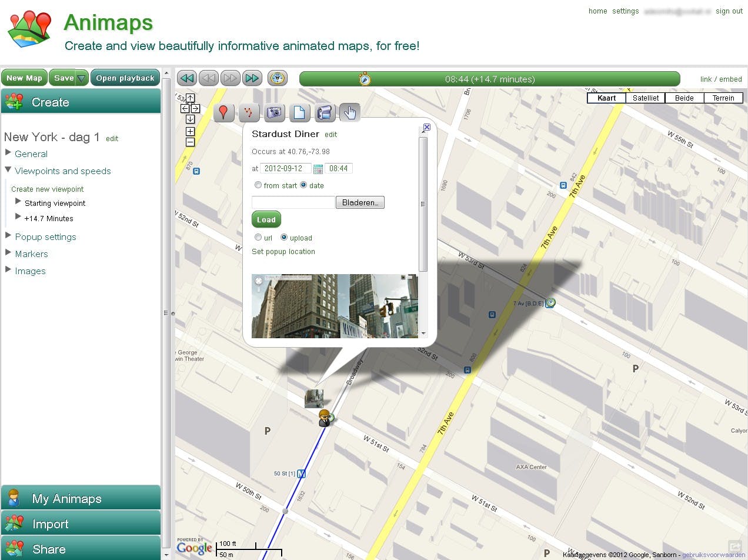This screenshot has height=560, width=748.
Task: Click the Bladeren browse button
Action: click(x=360, y=202)
